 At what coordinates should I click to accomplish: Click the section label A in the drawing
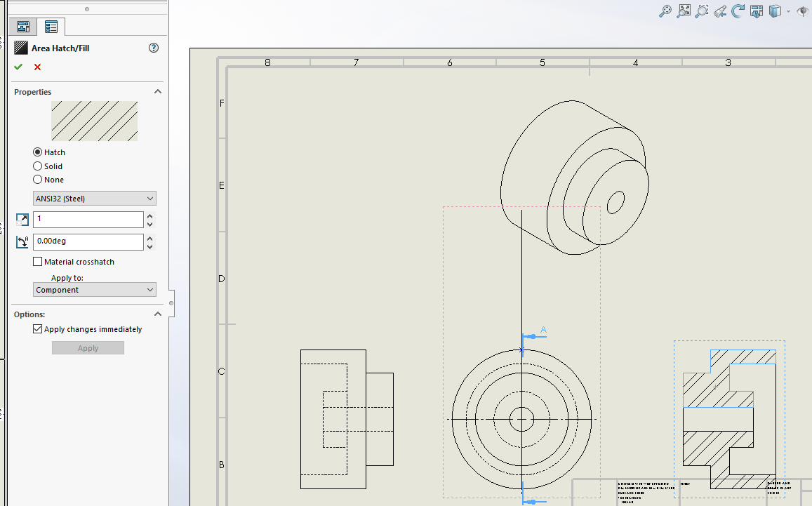click(543, 330)
